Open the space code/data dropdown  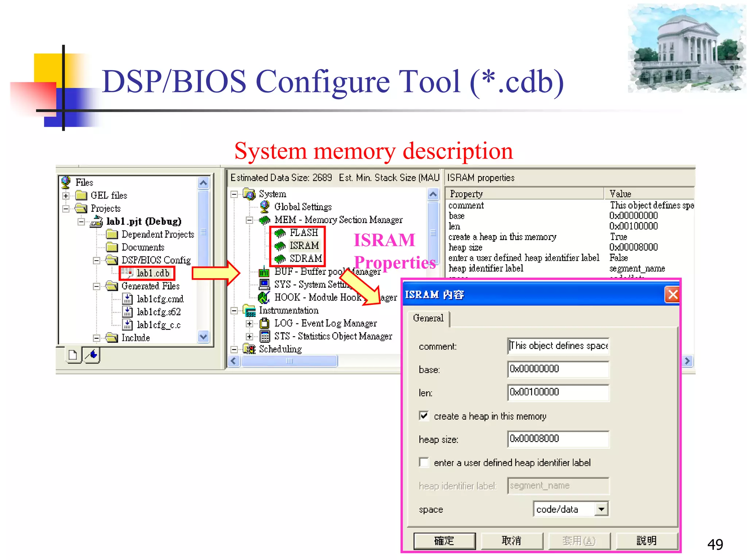(601, 509)
